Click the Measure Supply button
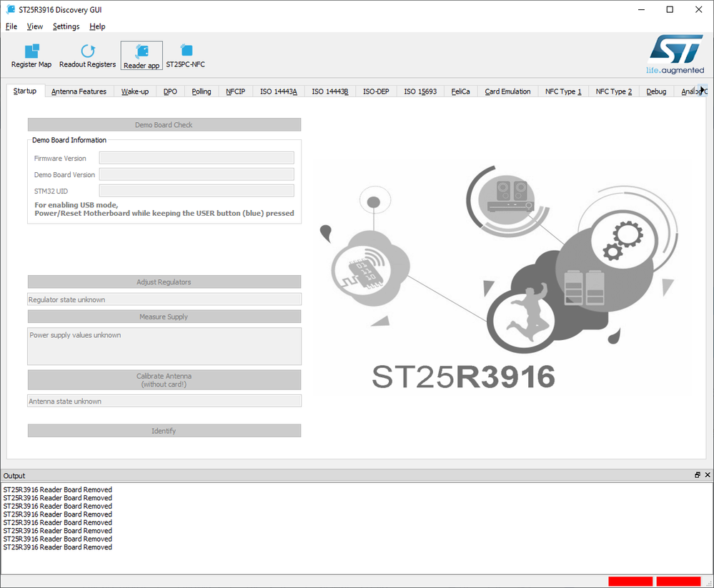This screenshot has height=588, width=714. pyautogui.click(x=164, y=317)
